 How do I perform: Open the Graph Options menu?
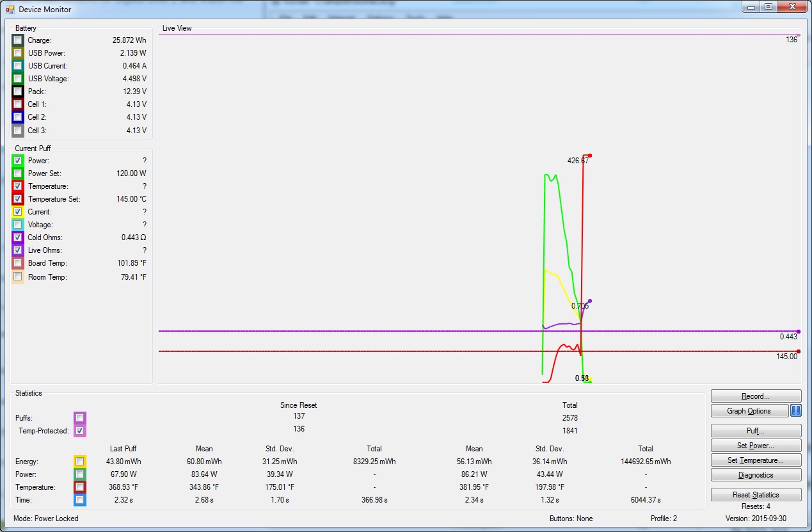pos(749,411)
